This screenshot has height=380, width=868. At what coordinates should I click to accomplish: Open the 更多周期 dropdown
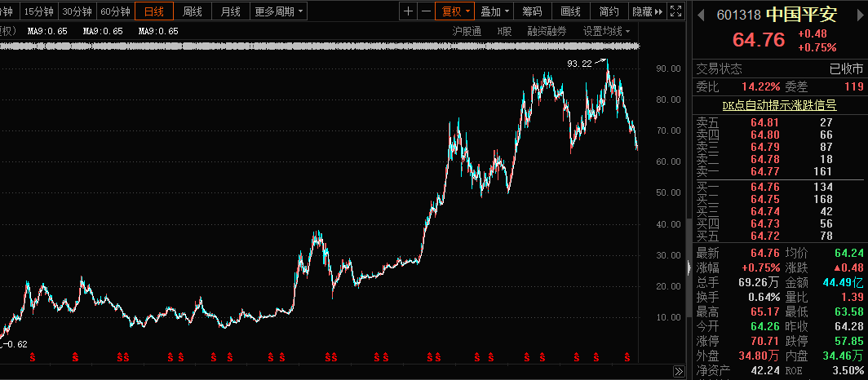278,11
